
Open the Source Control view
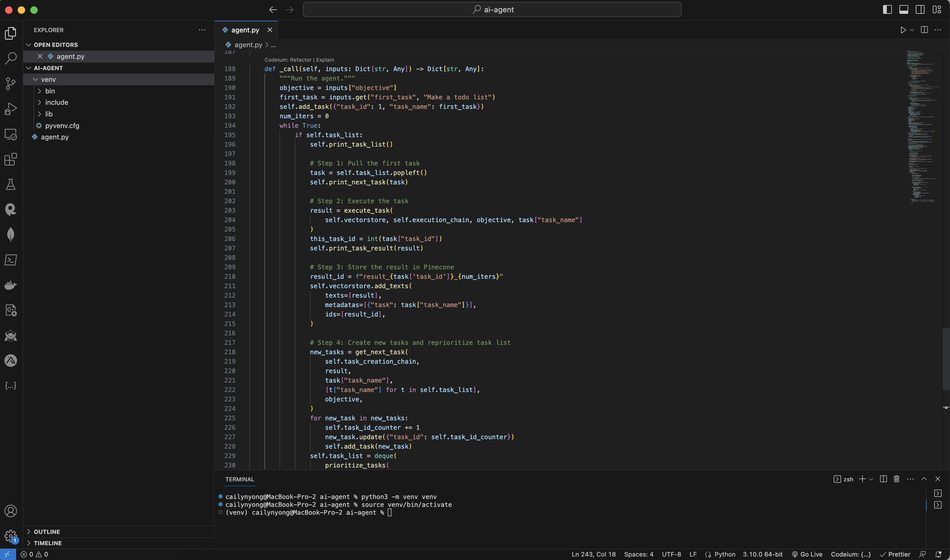click(11, 83)
